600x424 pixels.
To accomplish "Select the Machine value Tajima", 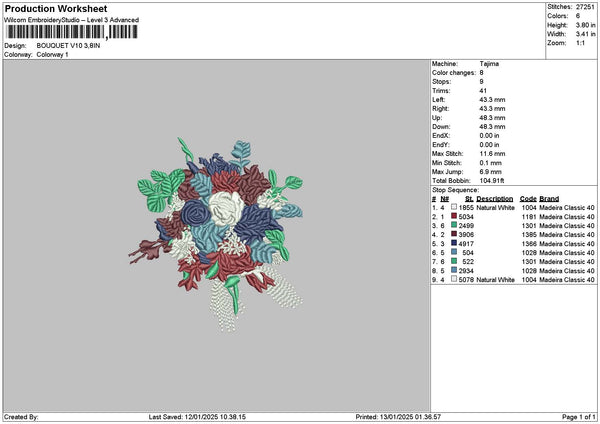I will [489, 64].
